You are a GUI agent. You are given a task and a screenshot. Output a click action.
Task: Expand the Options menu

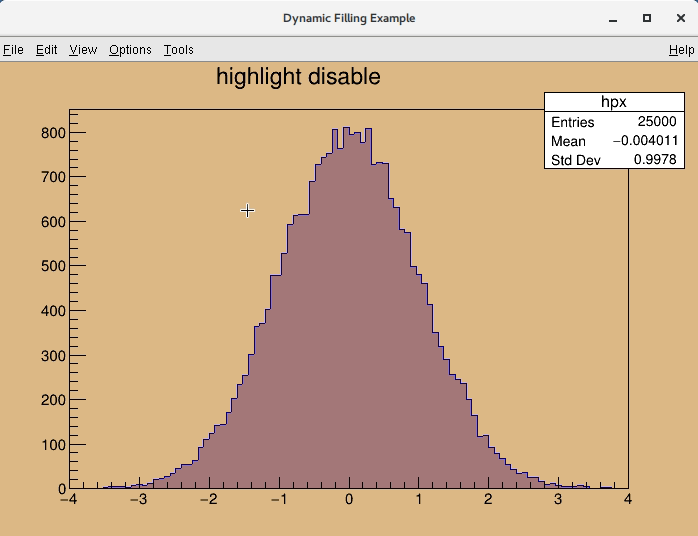coord(130,50)
